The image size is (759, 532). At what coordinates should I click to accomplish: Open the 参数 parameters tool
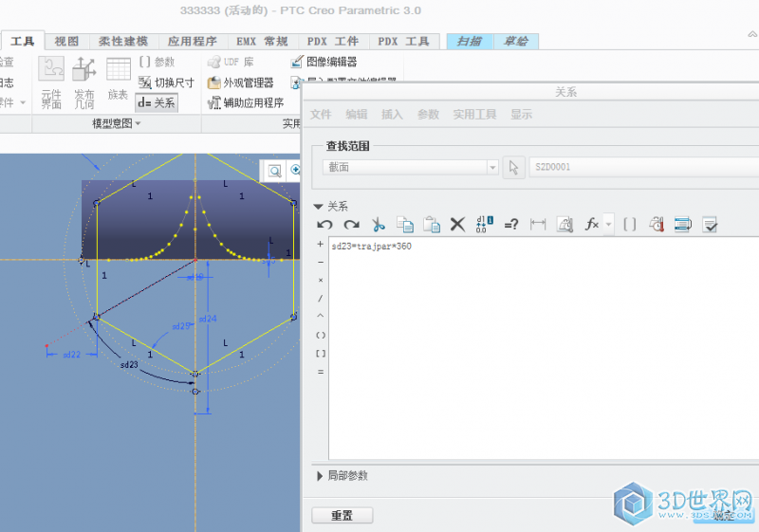(x=157, y=62)
